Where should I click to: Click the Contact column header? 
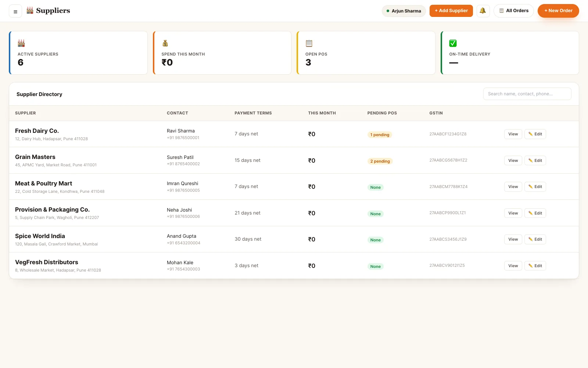(x=178, y=113)
